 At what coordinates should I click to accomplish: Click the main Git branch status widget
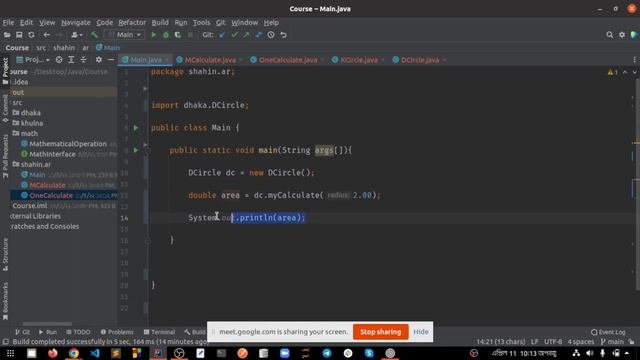[612, 342]
